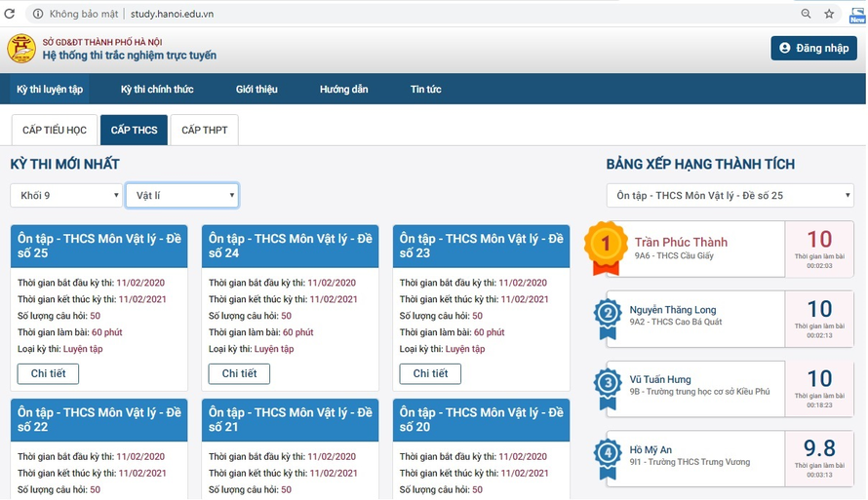Click Chi tiết for Đề số 25
Viewport: 868px width, 500px height.
click(x=48, y=374)
